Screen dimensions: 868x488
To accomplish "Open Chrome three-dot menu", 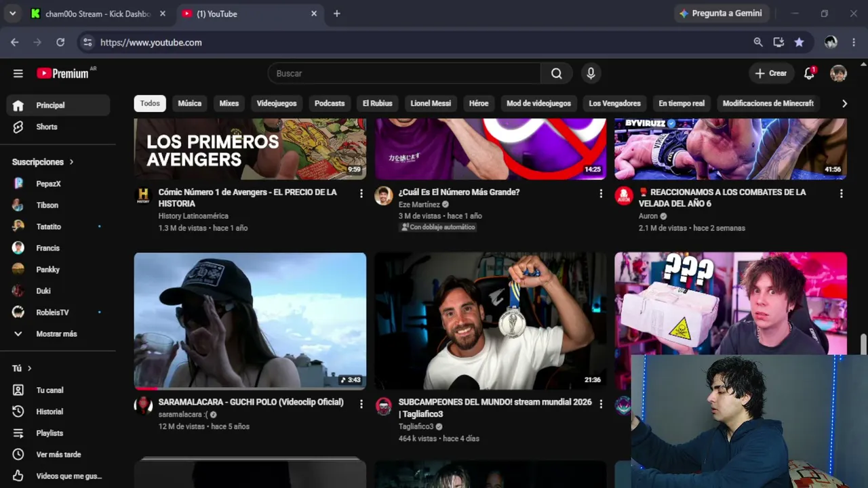I will click(854, 42).
